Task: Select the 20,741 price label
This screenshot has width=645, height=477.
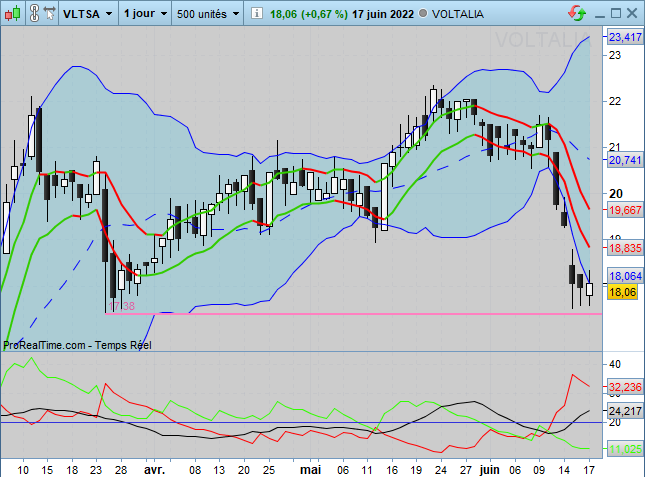Action: (625, 160)
